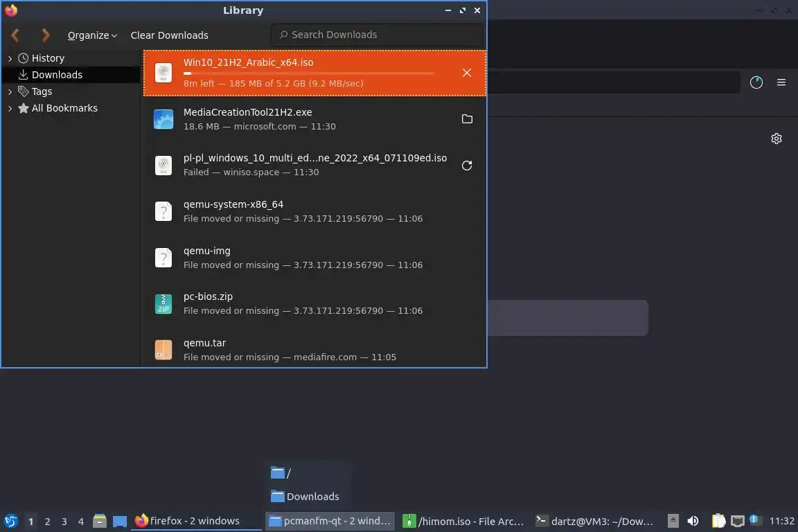Click the Firefox logo in Library title bar

pyautogui.click(x=10, y=10)
